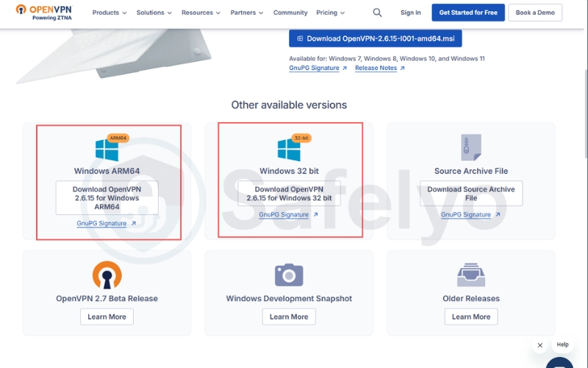This screenshot has width=588, height=368.
Task: Click the page vertical scrollbar
Action: point(586,113)
